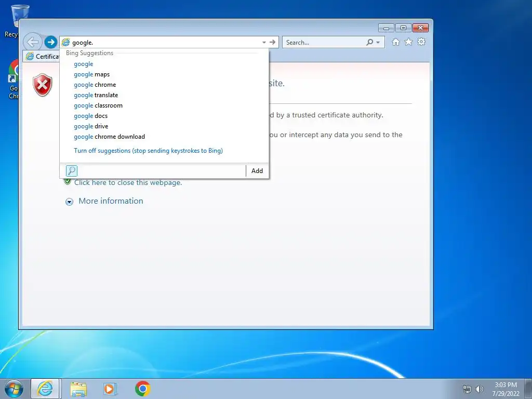Open Favorites star icon
Image resolution: width=532 pixels, height=399 pixels.
[408, 42]
